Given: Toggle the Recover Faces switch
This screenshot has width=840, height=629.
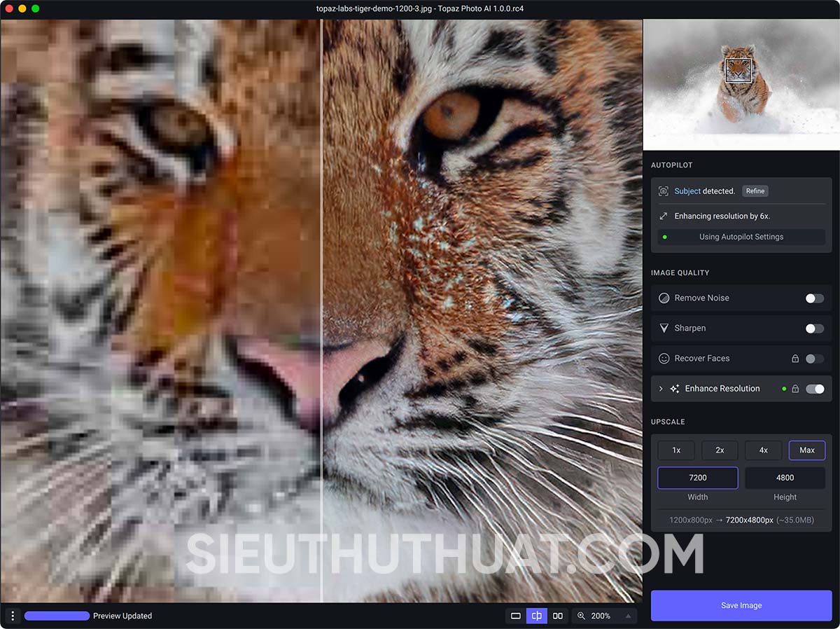Looking at the screenshot, I should pyautogui.click(x=815, y=359).
